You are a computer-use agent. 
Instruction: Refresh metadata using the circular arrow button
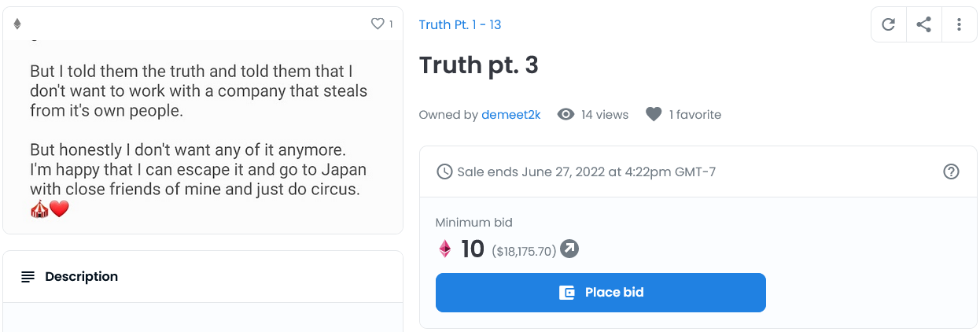click(889, 24)
